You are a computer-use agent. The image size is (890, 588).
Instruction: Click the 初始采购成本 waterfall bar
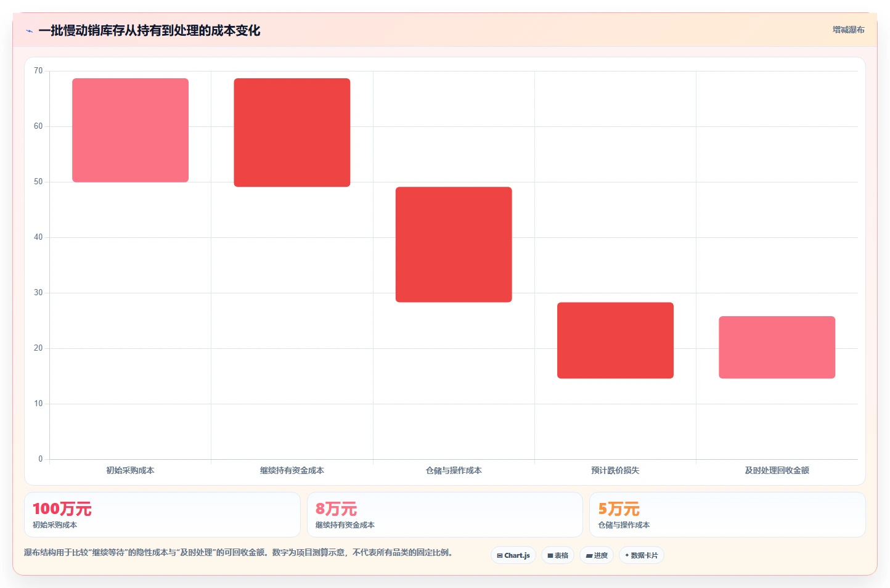pyautogui.click(x=130, y=130)
